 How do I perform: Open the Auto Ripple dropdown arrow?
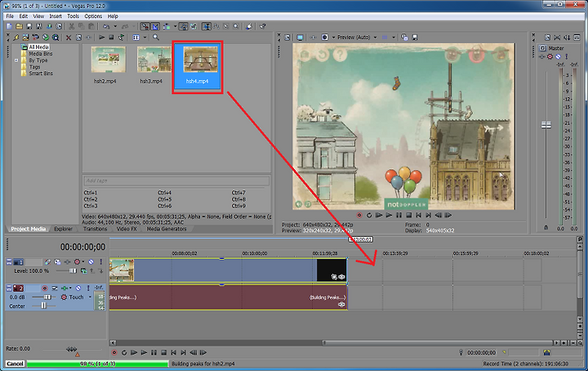tap(175, 26)
